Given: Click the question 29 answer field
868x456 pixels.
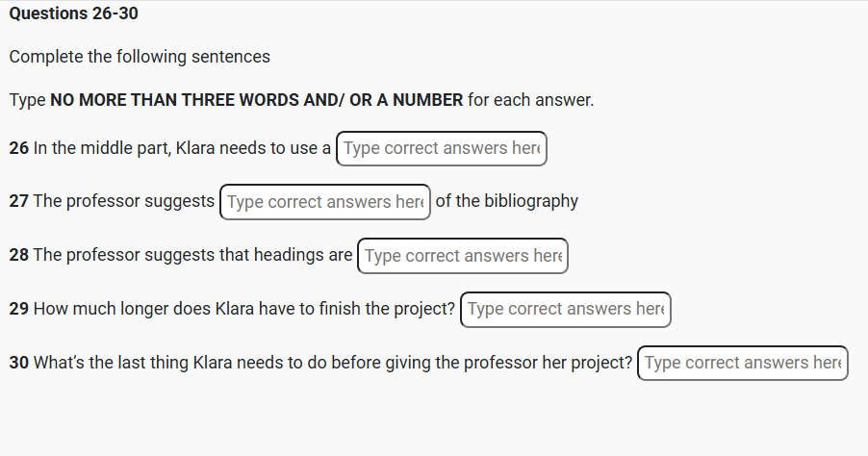Looking at the screenshot, I should [x=566, y=309].
